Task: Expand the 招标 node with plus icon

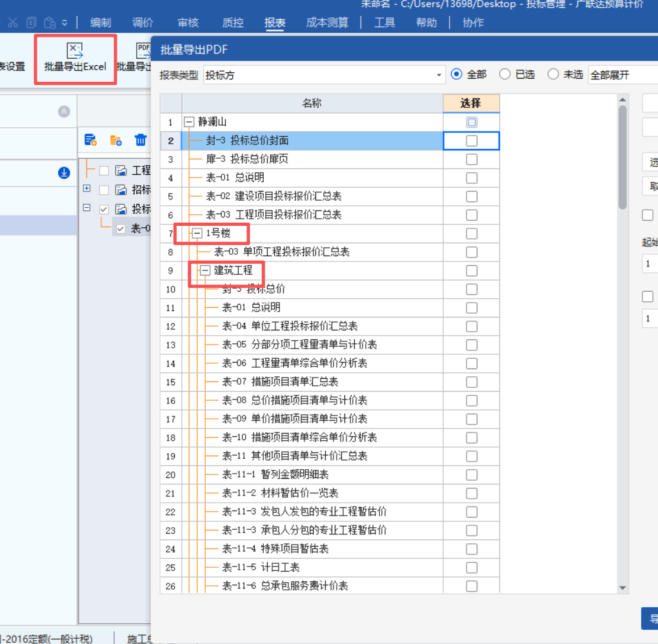Action: click(87, 189)
